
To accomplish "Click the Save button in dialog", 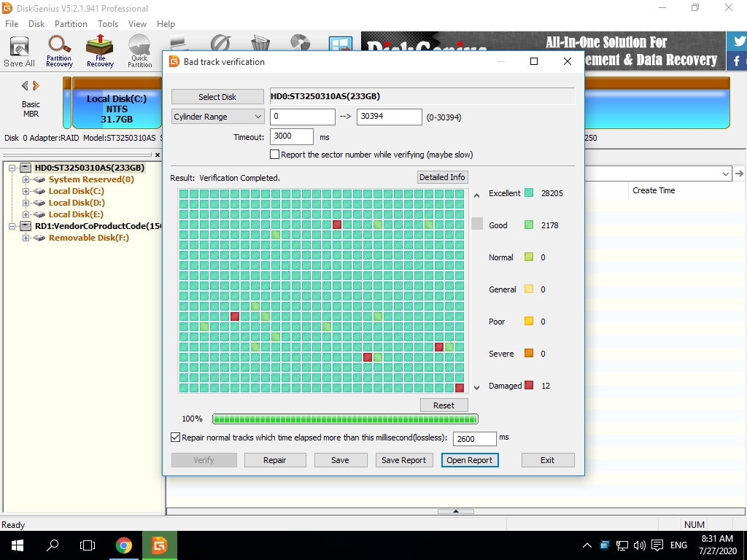I will (340, 460).
